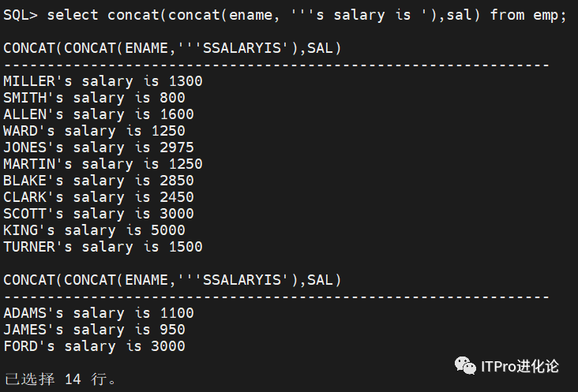Screen dimensions: 578x392
Task: Click the BLAKE's salary is 2850 row
Action: pos(99,181)
